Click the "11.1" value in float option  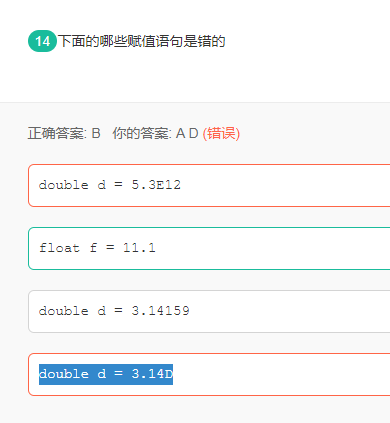coord(139,248)
